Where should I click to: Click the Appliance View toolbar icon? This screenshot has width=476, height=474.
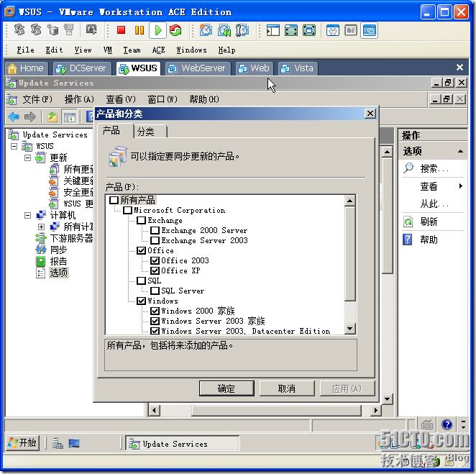click(x=351, y=30)
